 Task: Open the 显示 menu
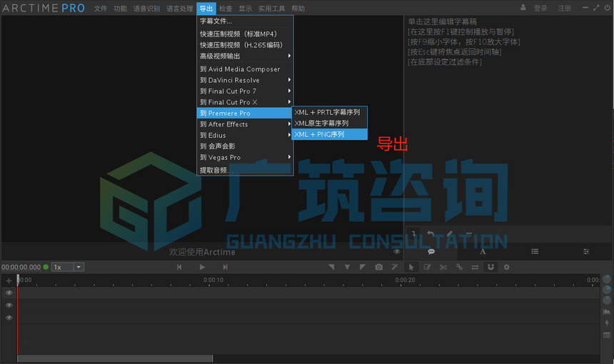point(245,9)
